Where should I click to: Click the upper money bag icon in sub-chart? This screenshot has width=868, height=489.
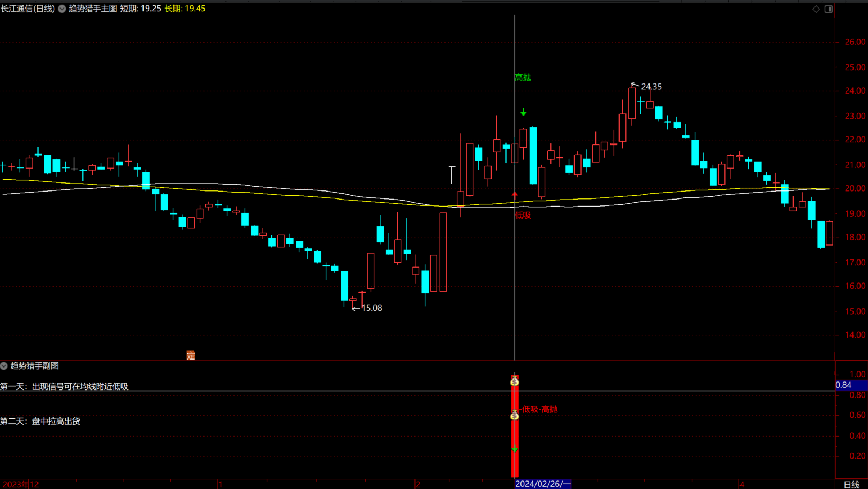[515, 380]
